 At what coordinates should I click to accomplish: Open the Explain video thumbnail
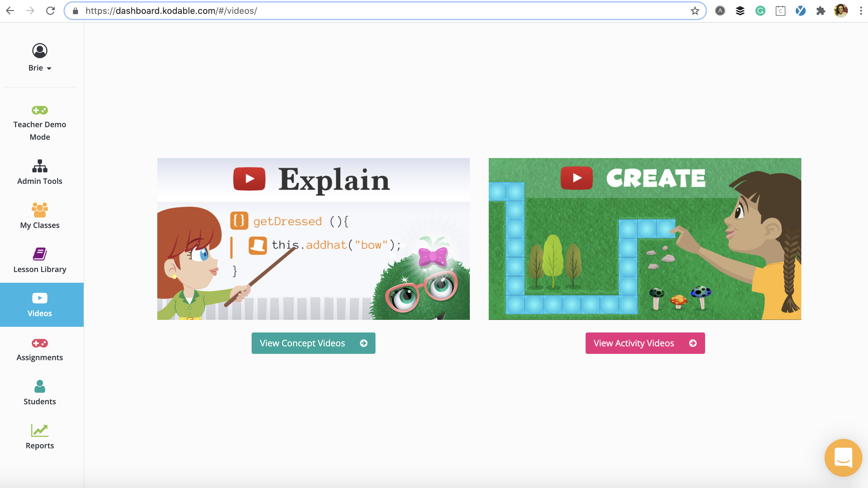click(x=313, y=239)
